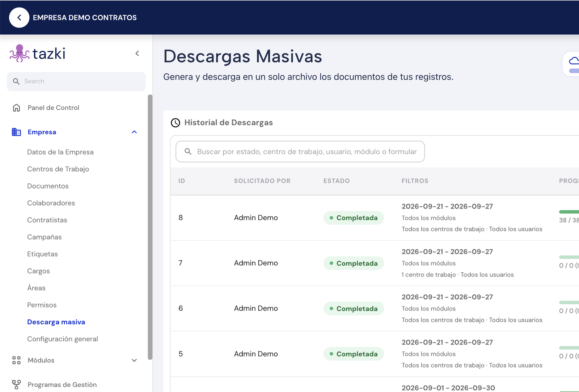Open Etiquetas in the sidebar
The height and width of the screenshot is (392, 579).
coord(42,254)
